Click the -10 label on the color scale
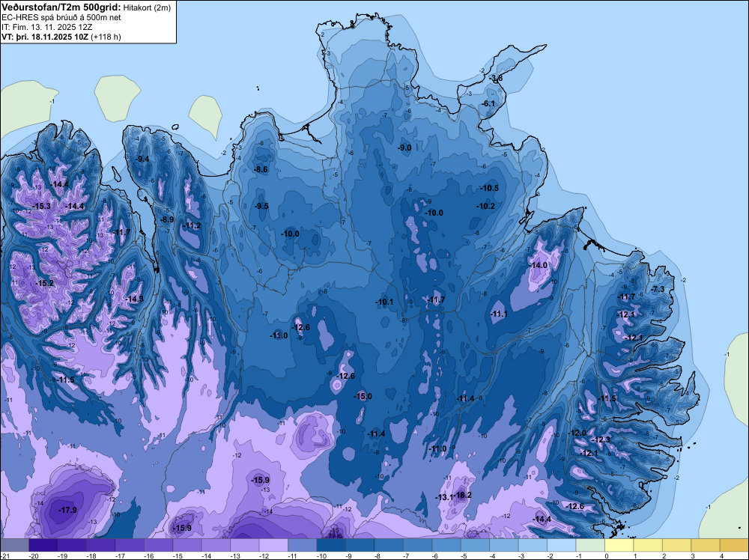This screenshot has height=560, width=749. (x=321, y=556)
